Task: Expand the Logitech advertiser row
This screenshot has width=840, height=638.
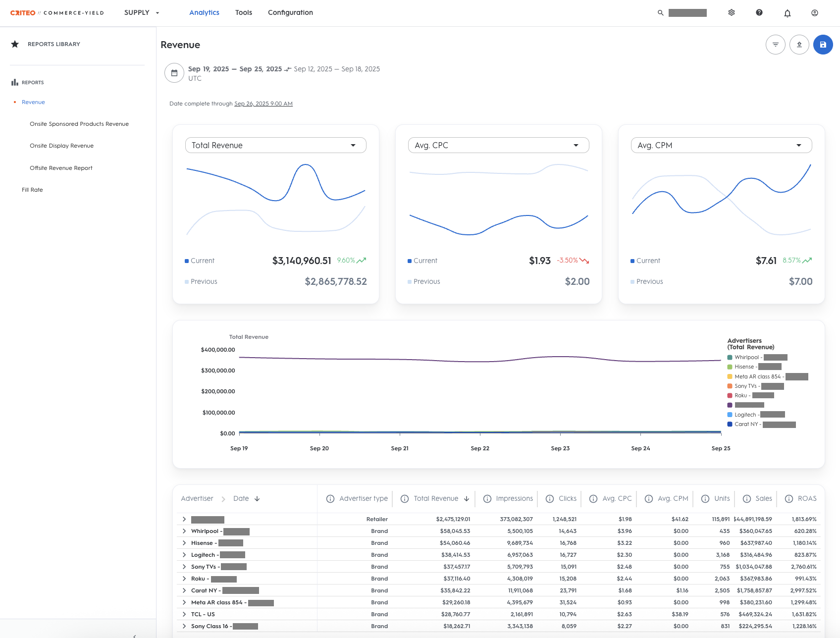Action: pos(184,555)
